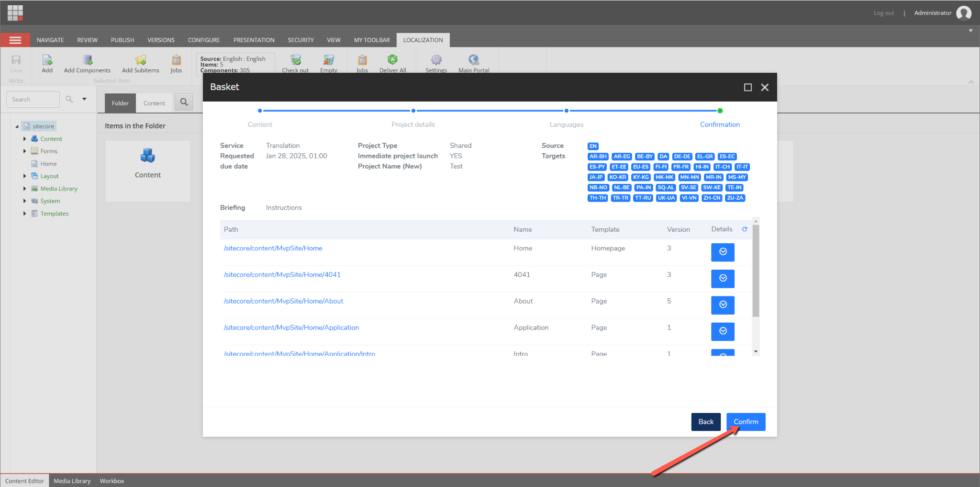Click the Log out link

(x=884, y=13)
